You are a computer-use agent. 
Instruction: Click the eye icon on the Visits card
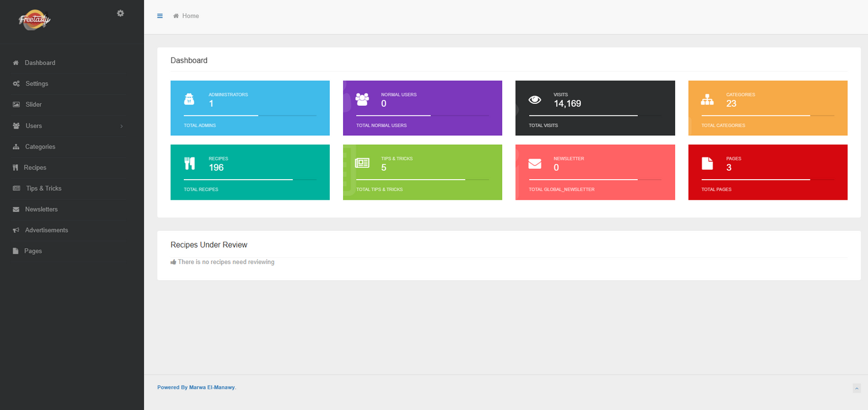tap(535, 99)
